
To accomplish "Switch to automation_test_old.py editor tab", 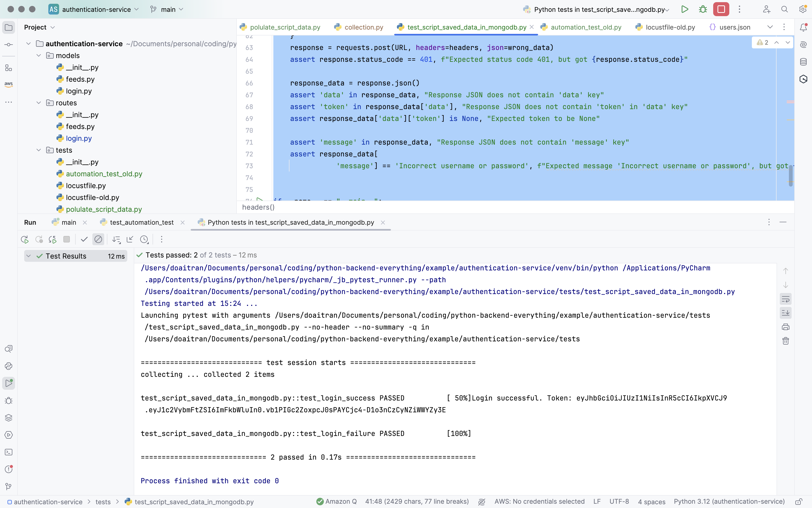I will click(581, 27).
